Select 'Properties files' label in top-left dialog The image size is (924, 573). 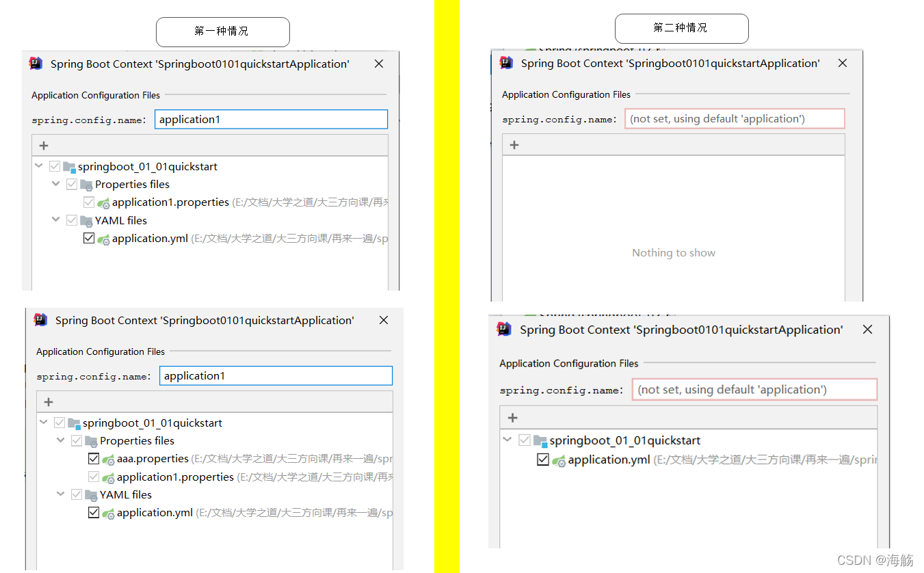click(132, 185)
